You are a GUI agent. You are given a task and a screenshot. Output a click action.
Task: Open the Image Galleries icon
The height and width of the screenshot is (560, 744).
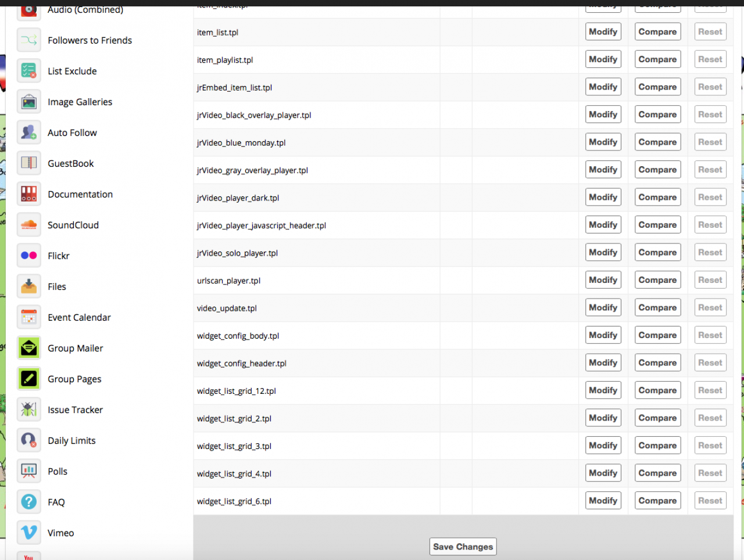click(29, 102)
